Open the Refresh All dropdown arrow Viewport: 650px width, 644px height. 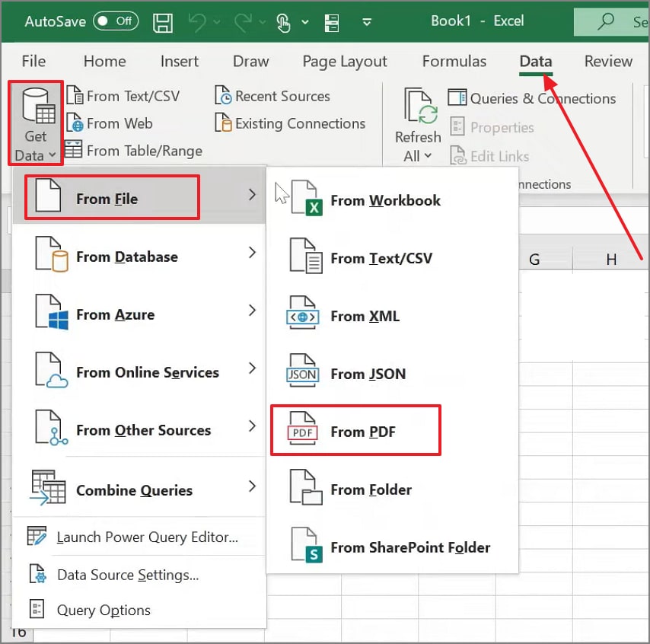pyautogui.click(x=426, y=156)
